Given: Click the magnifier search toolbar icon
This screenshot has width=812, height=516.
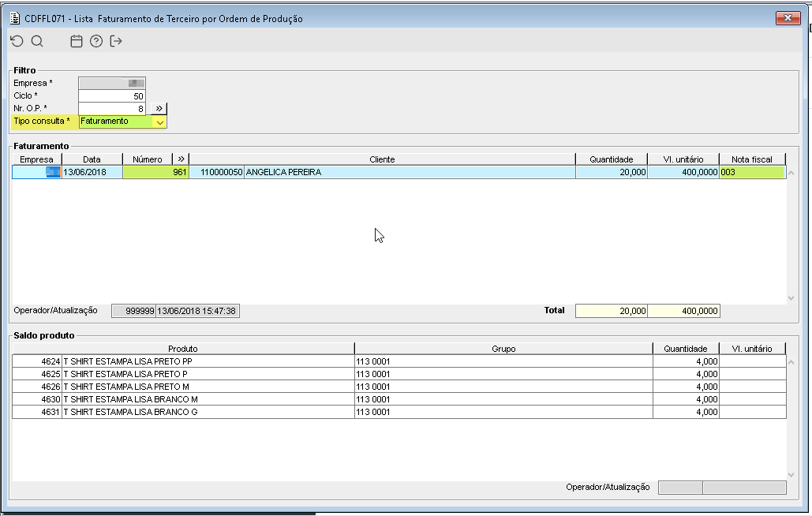Looking at the screenshot, I should click(37, 41).
